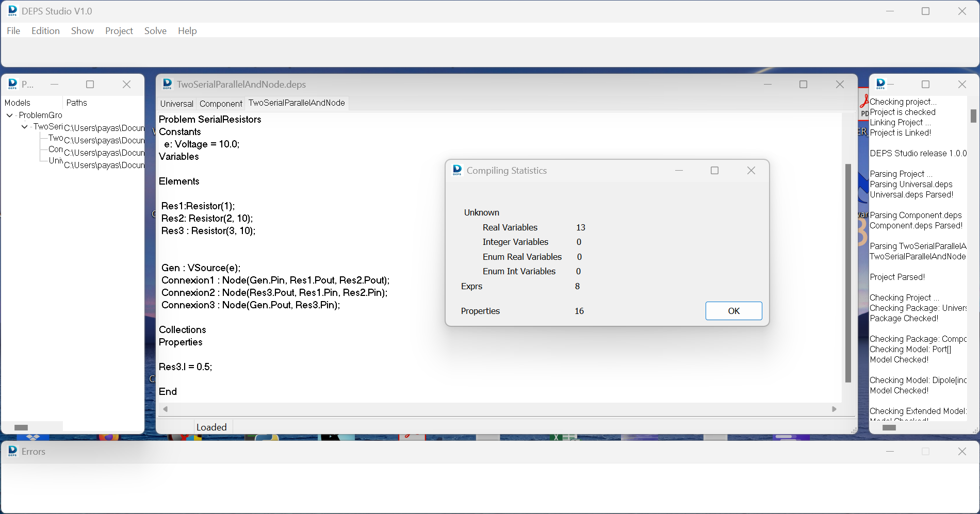Click 'Project is Linked!' log line

tap(901, 133)
